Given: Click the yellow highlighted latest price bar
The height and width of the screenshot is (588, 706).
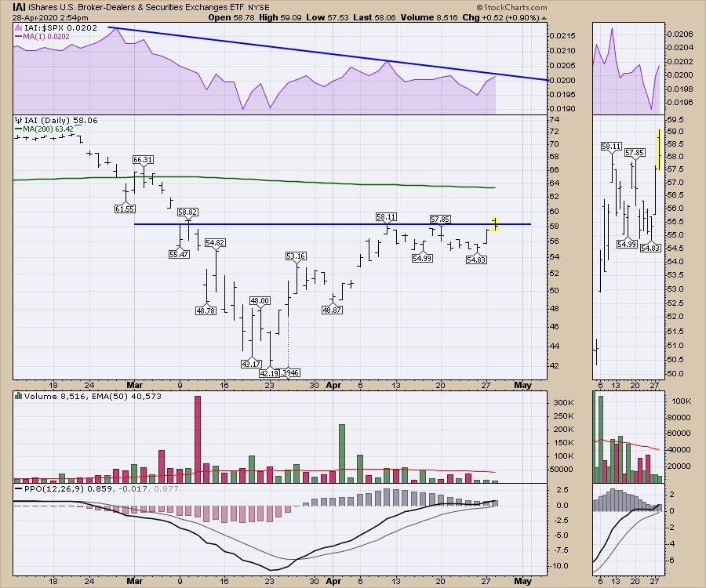Looking at the screenshot, I should (495, 223).
